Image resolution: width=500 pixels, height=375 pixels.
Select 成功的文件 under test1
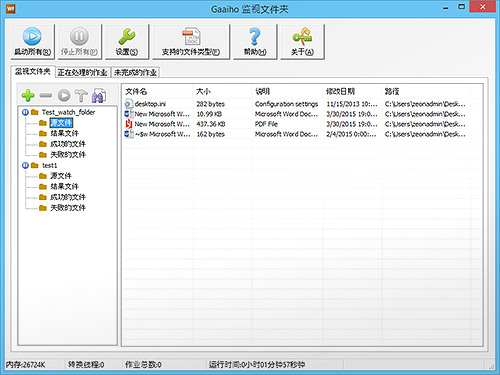click(x=68, y=197)
